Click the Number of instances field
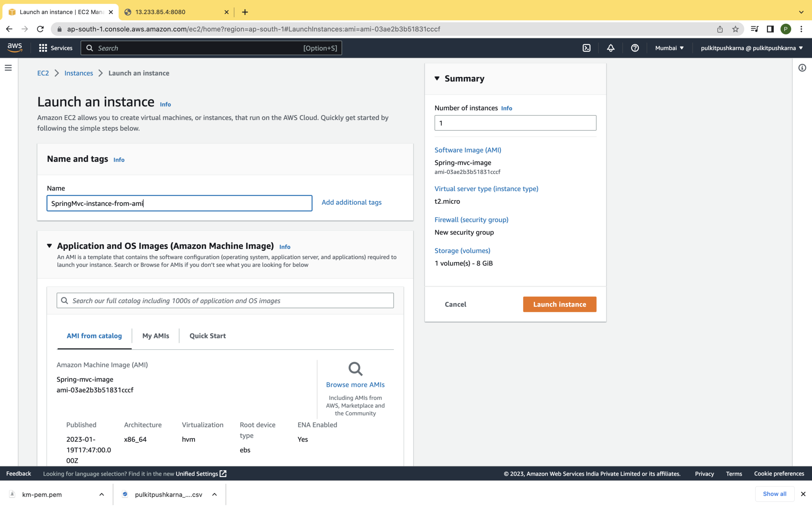This screenshot has width=812, height=508. tap(515, 123)
